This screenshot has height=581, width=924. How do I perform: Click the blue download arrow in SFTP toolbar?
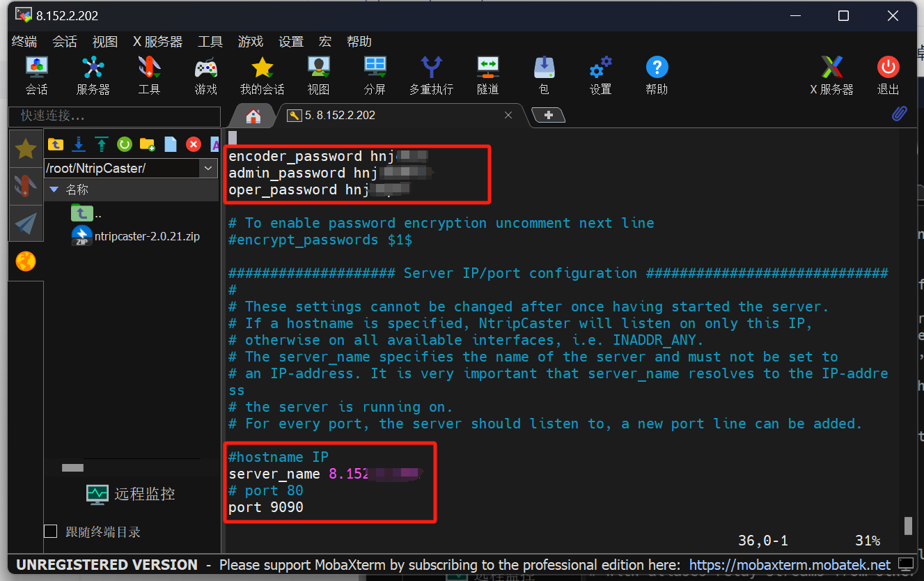(79, 144)
